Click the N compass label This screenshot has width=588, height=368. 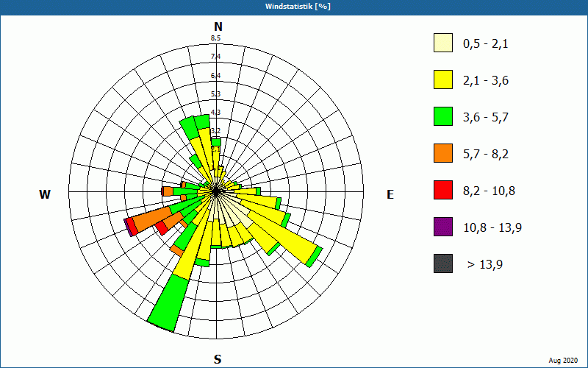218,26
